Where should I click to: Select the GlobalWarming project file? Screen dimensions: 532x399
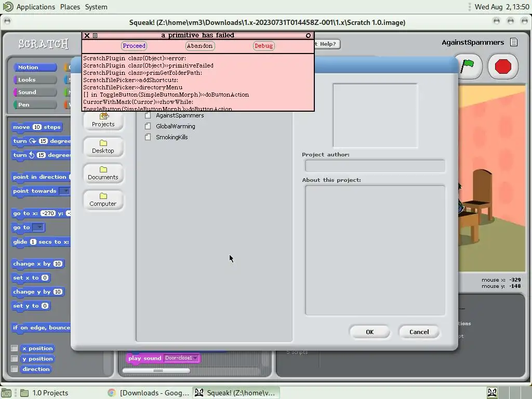pyautogui.click(x=170, y=126)
